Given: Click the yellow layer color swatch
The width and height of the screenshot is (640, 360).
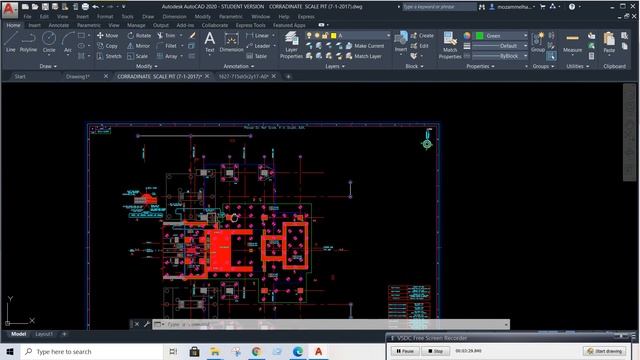Looking at the screenshot, I should click(x=333, y=36).
